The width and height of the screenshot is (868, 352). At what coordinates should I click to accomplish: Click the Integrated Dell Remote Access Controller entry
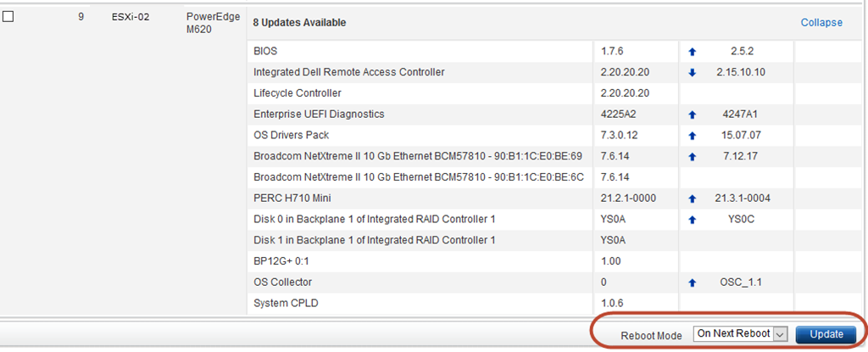point(348,72)
